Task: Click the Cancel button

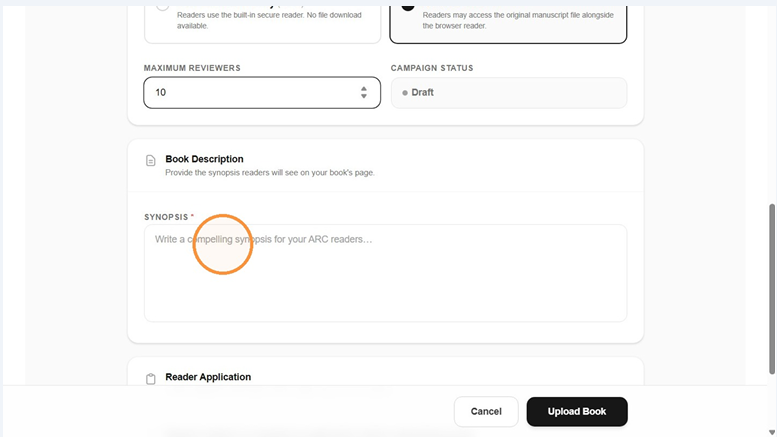Action: (x=486, y=412)
